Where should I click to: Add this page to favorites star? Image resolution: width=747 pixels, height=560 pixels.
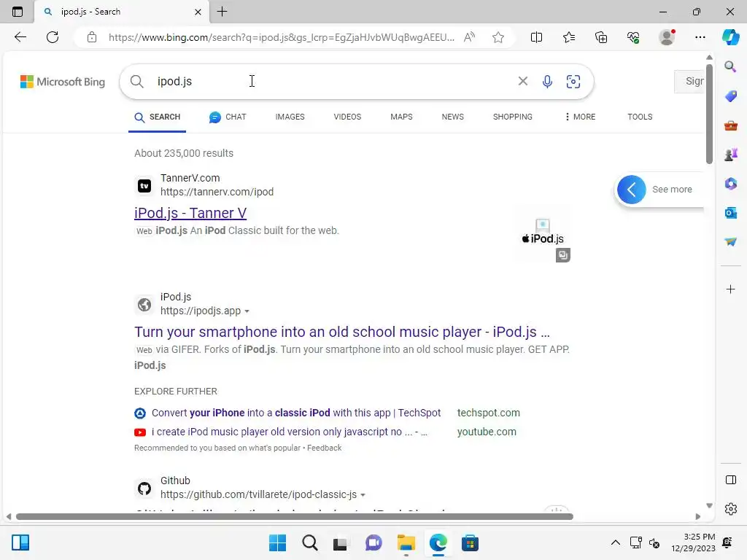point(498,37)
